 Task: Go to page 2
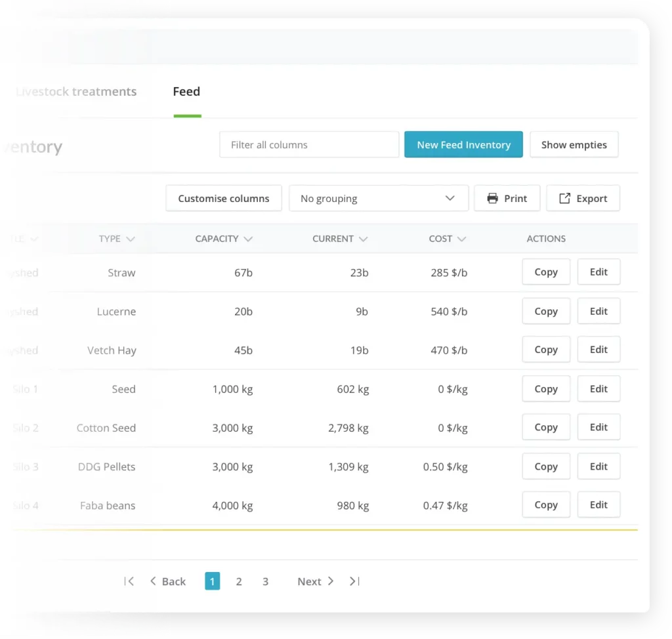(x=239, y=581)
